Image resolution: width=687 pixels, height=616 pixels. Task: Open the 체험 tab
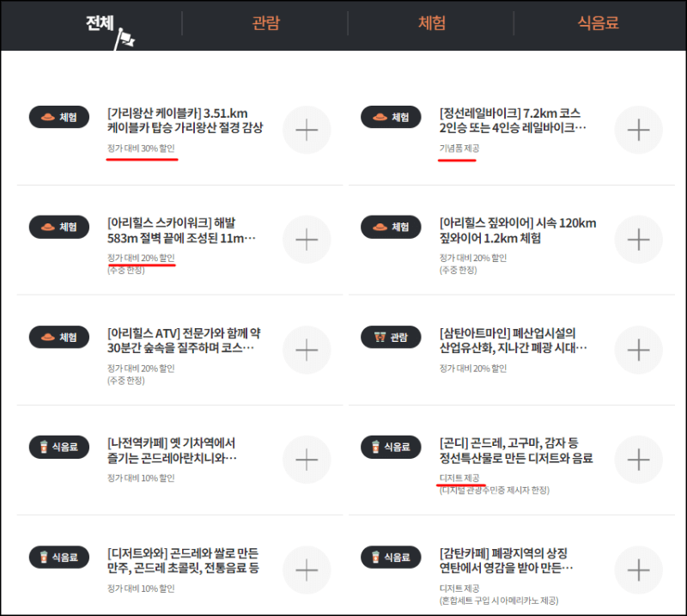431,24
